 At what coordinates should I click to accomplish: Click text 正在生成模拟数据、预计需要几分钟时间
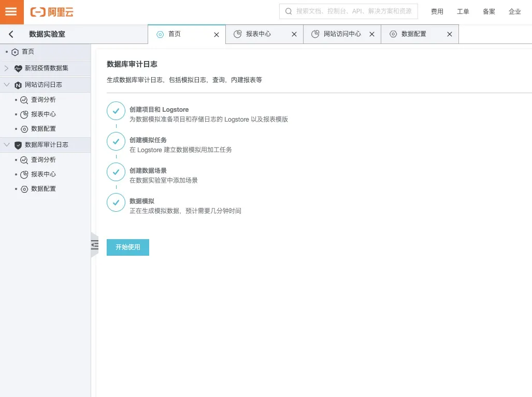pos(185,211)
